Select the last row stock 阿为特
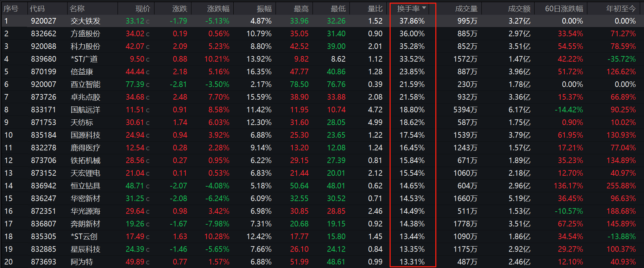Screen dimensions: 644x268 coord(82,262)
